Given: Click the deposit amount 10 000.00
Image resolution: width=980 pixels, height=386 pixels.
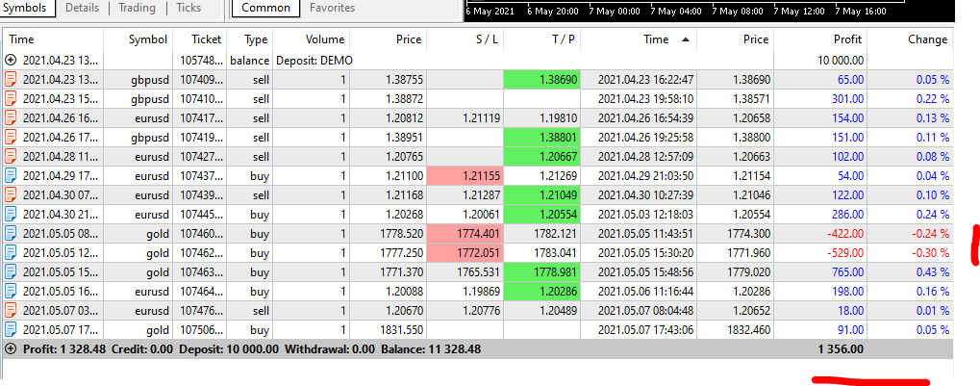Looking at the screenshot, I should coord(841,61).
